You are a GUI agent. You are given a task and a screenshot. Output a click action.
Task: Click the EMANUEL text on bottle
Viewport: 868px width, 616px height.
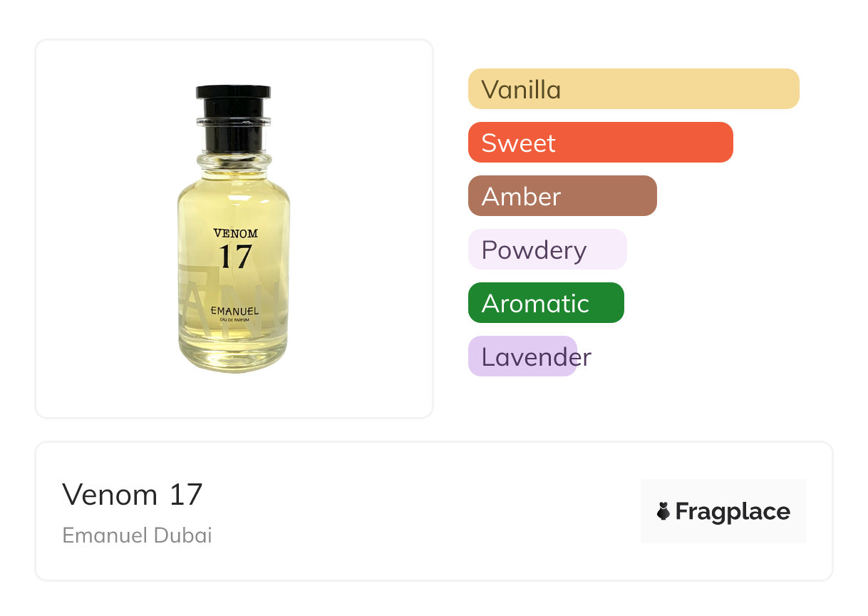(x=234, y=312)
